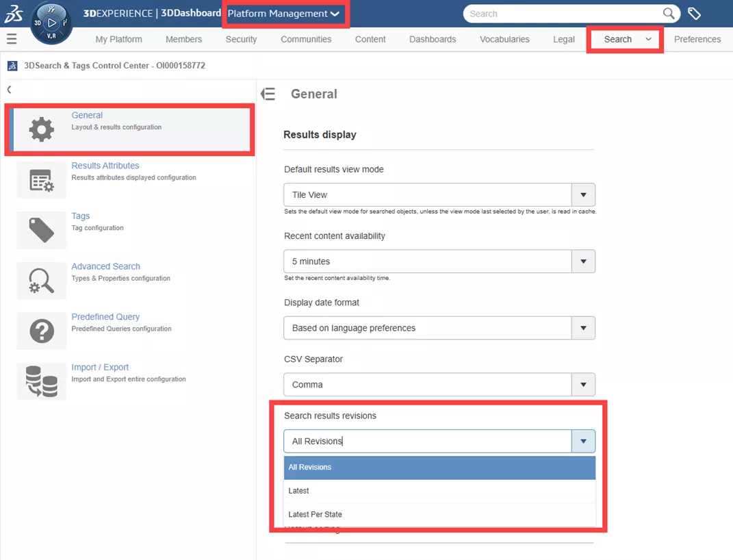
Task: Click inside the global search field
Action: 561,13
